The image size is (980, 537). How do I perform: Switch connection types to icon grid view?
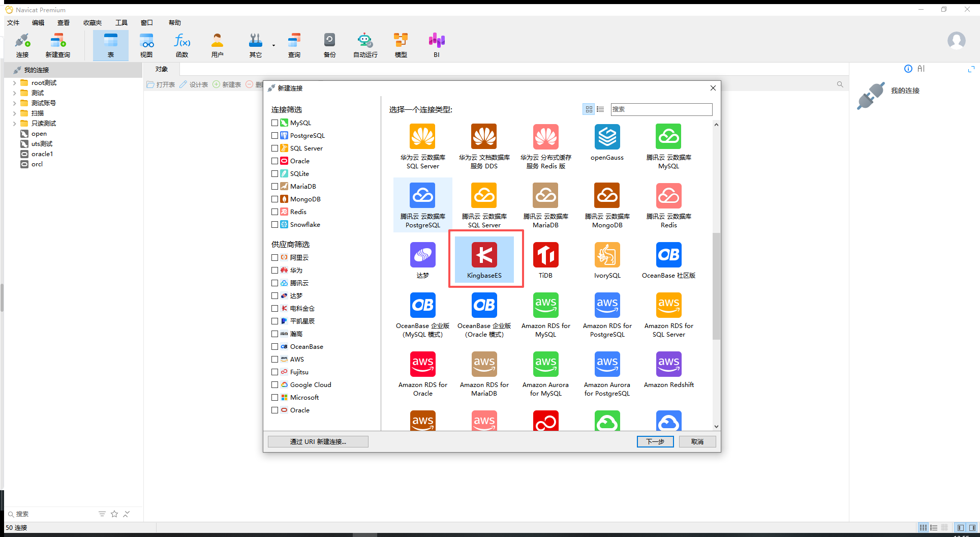[x=589, y=109]
